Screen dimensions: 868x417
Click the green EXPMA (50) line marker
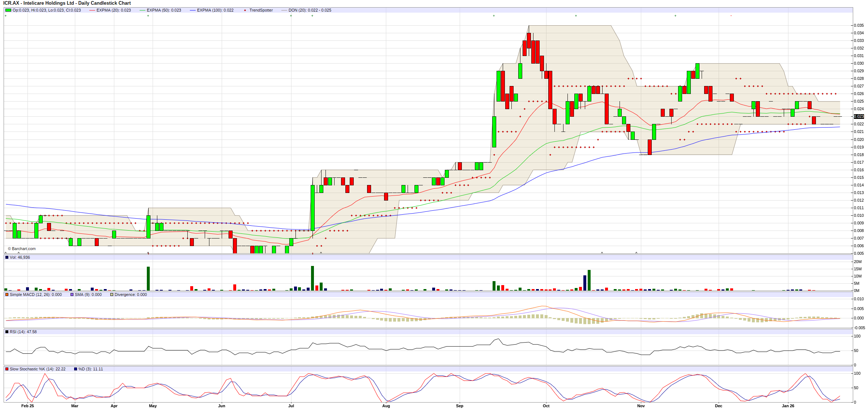click(142, 10)
